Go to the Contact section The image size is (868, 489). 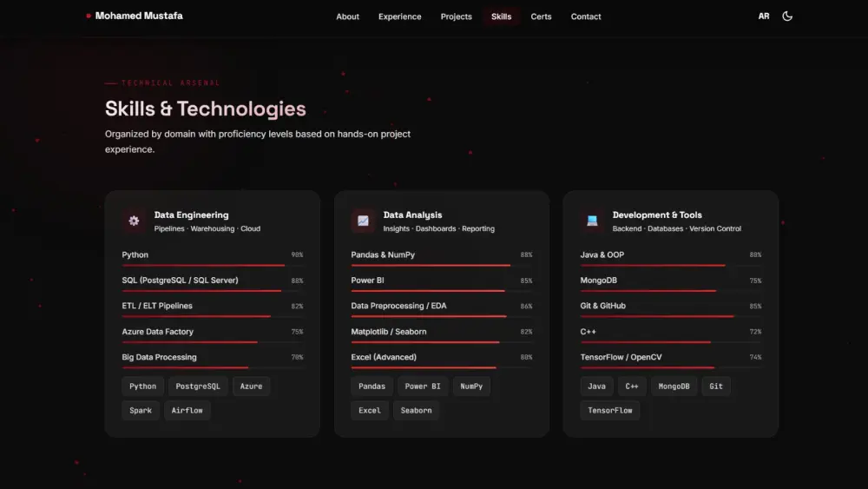586,17
